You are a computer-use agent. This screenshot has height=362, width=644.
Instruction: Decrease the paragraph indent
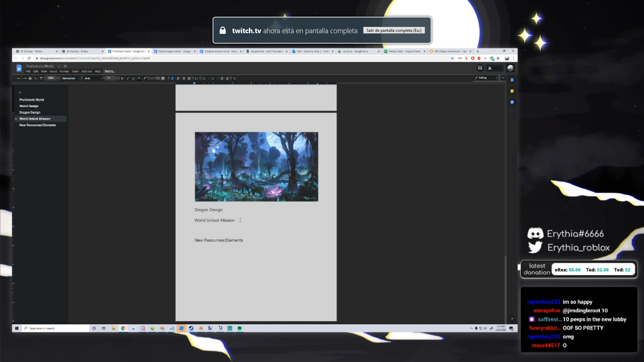tap(222, 78)
